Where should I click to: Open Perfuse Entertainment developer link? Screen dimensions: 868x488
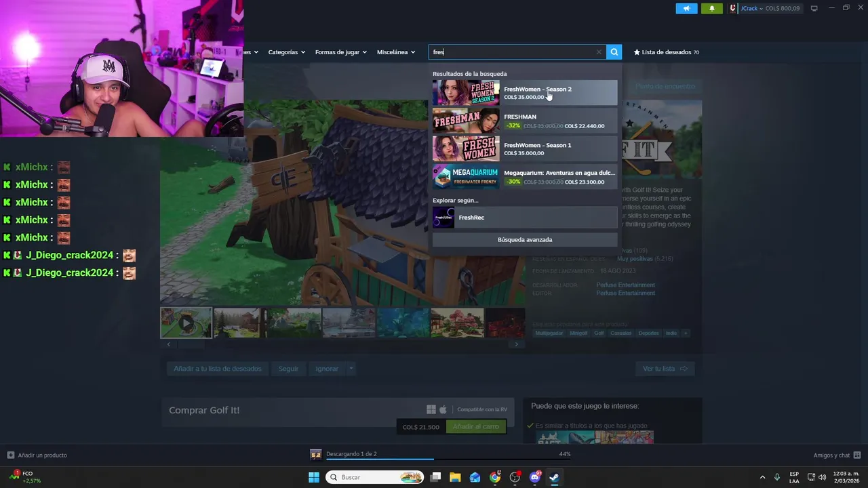click(625, 285)
